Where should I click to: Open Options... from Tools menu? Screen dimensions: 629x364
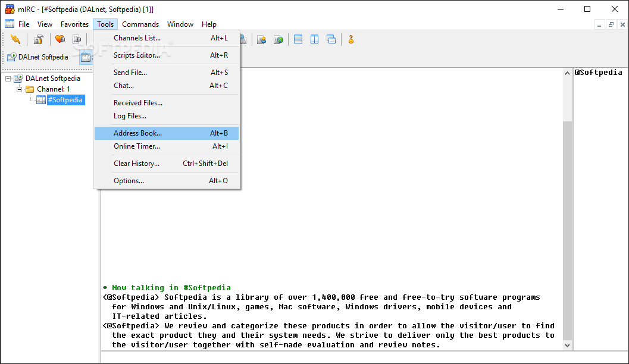click(x=167, y=181)
